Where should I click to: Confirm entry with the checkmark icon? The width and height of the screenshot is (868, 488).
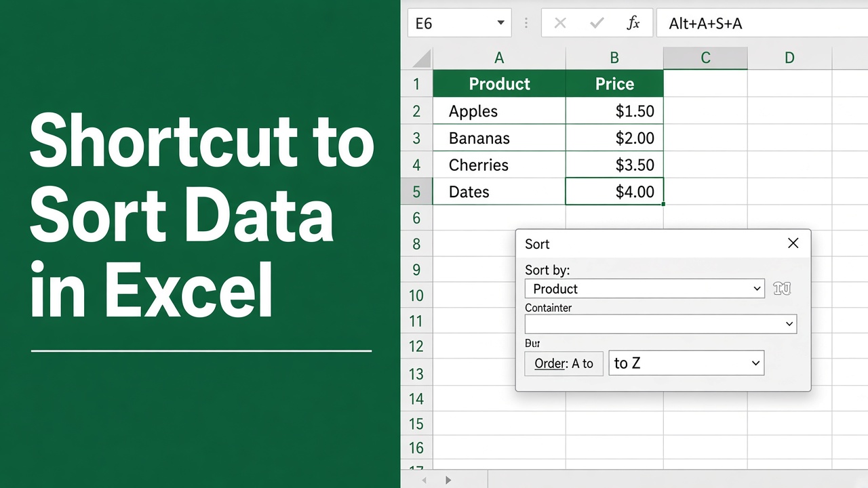tap(597, 23)
